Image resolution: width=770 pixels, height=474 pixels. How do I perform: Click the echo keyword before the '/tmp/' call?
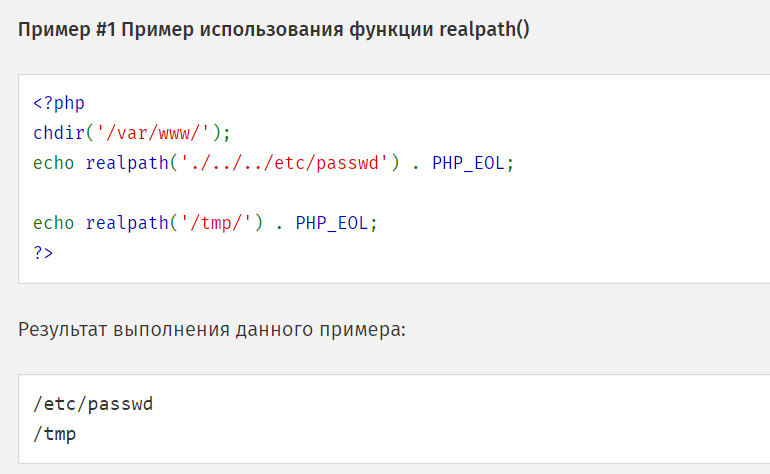[x=54, y=223]
